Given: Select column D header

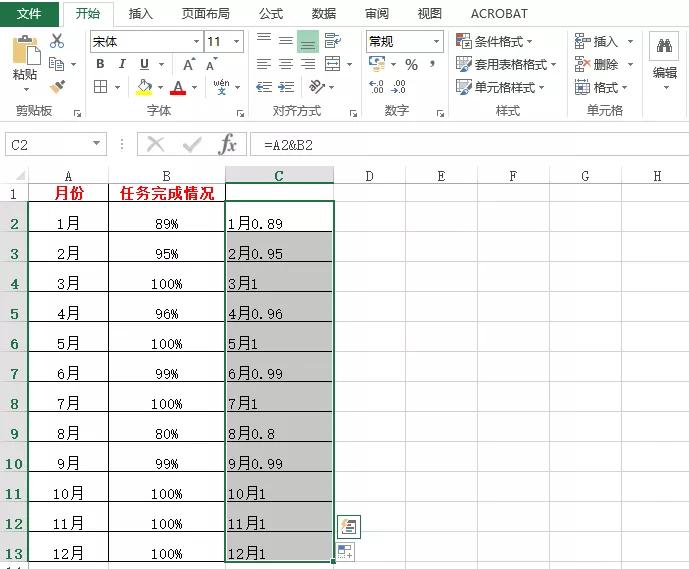Looking at the screenshot, I should click(x=370, y=176).
